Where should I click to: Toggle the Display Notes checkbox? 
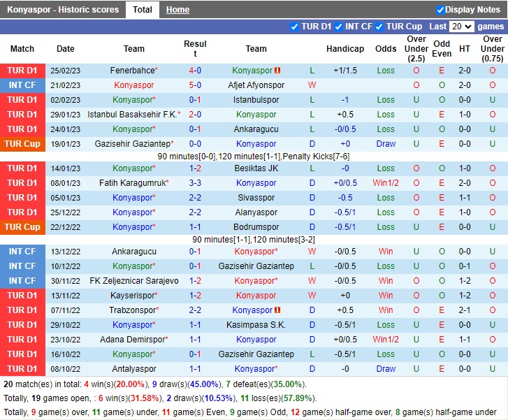point(440,10)
